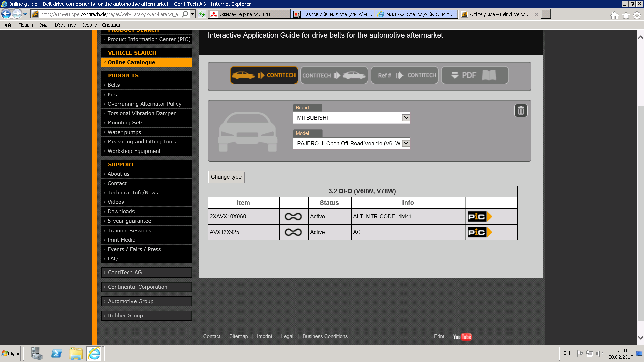Image resolution: width=644 pixels, height=362 pixels.
Task: Open the Ref # to ContiTech search
Action: coord(405,75)
